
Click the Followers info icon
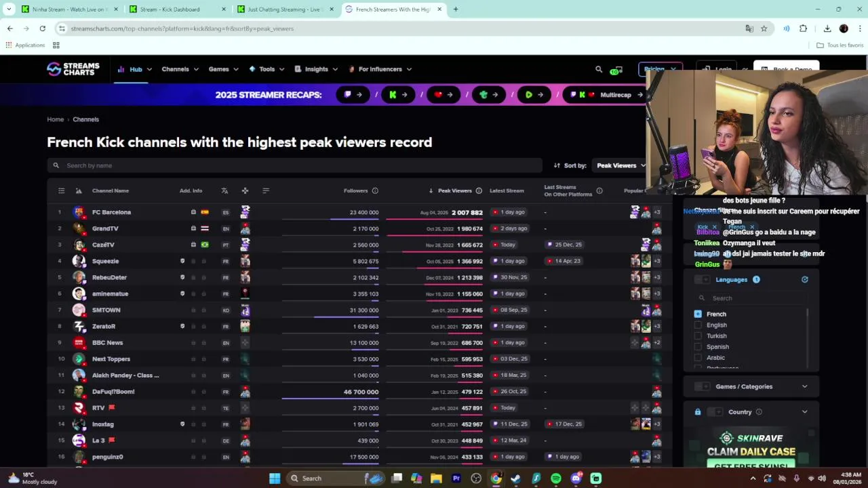click(375, 190)
